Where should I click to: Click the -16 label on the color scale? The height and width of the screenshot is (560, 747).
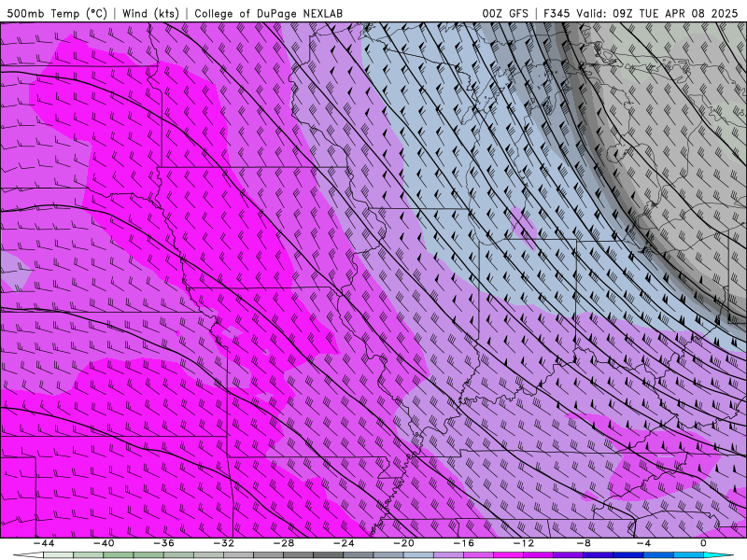click(x=463, y=543)
